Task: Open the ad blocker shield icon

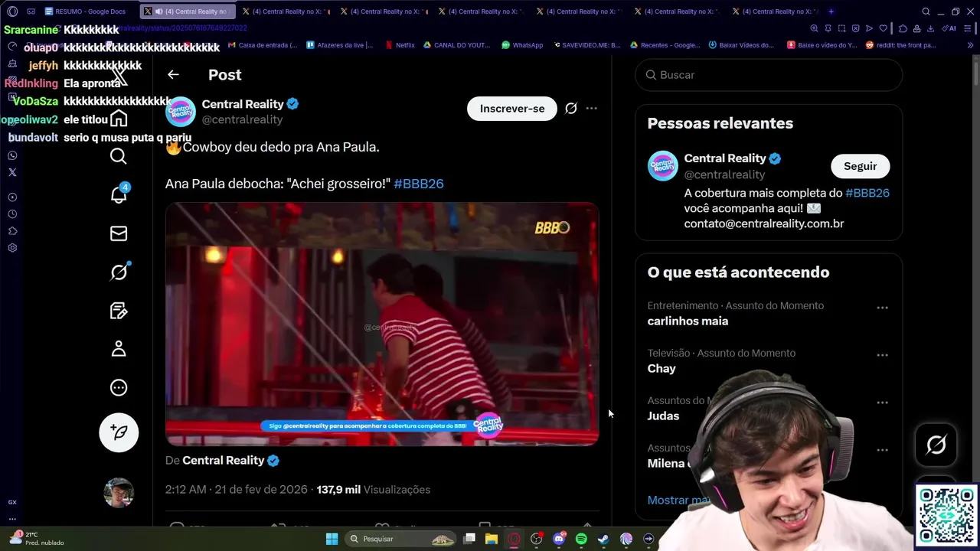Action: tap(855, 28)
